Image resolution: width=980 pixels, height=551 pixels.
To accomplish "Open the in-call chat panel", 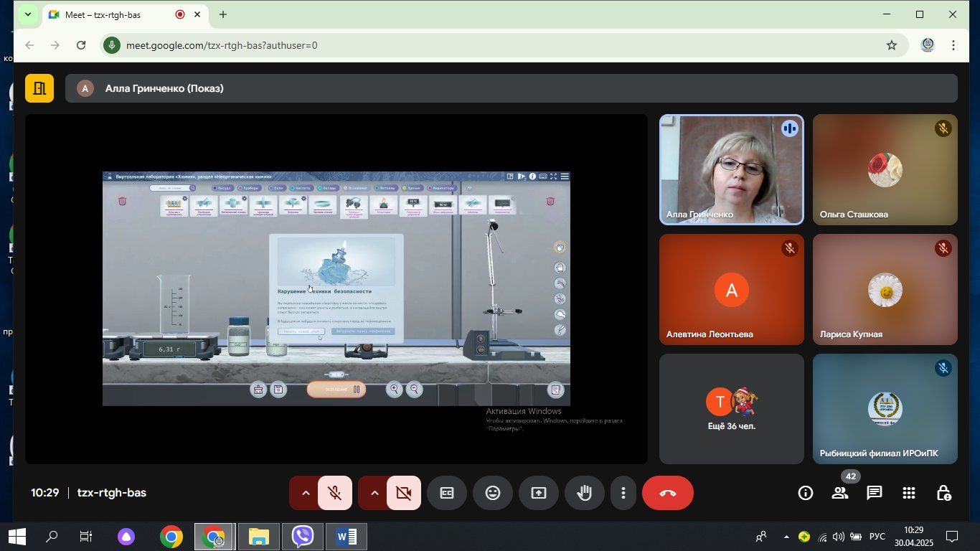I will click(874, 493).
